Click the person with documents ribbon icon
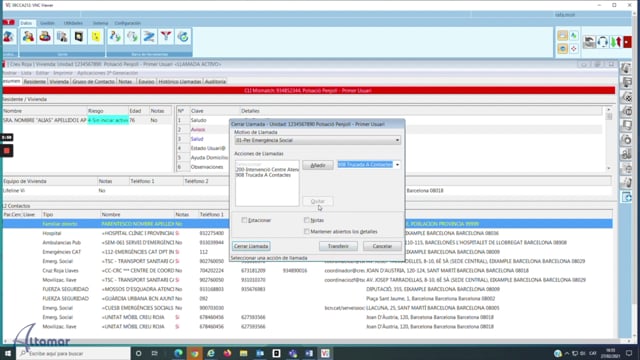Screen dimensions: 640x360 point(62,37)
